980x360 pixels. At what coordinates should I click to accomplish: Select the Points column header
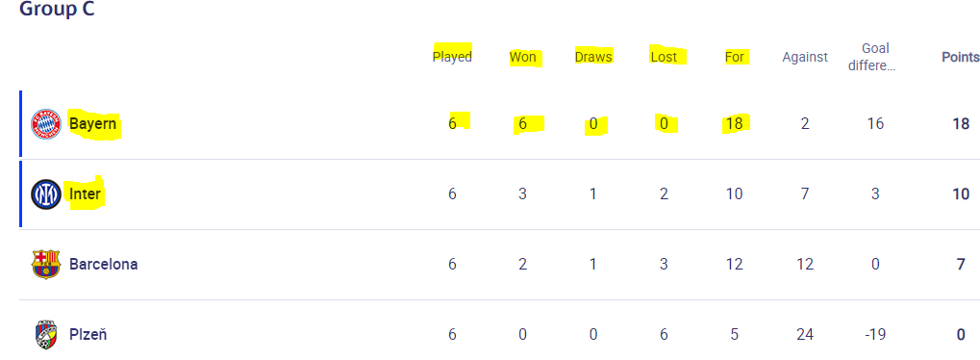[961, 57]
